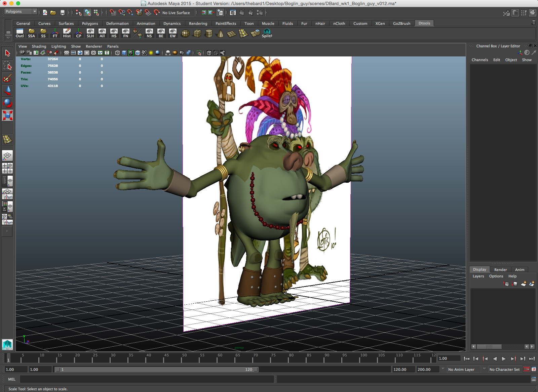Open the Shading viewport menu
538x392 pixels.
click(39, 46)
